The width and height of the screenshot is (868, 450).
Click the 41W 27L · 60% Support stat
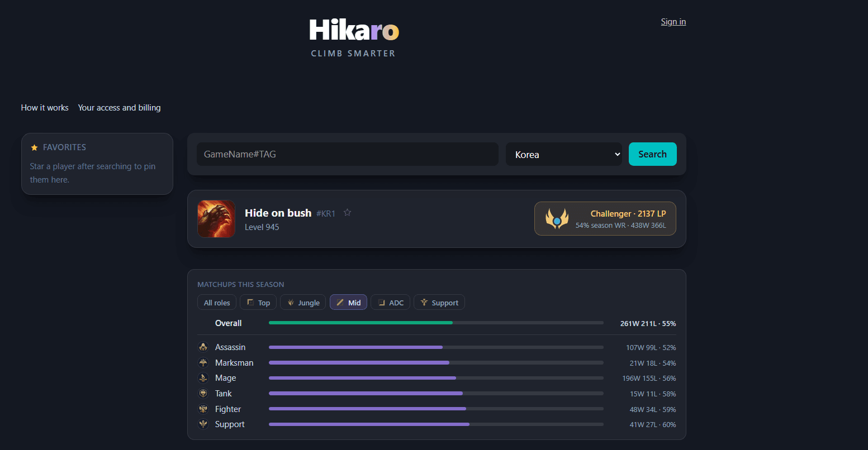(x=653, y=424)
